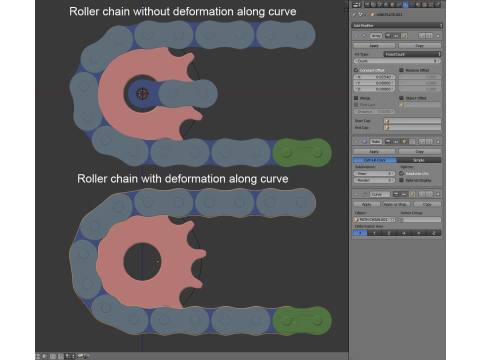Open the Scene properties tab

[x=380, y=5]
